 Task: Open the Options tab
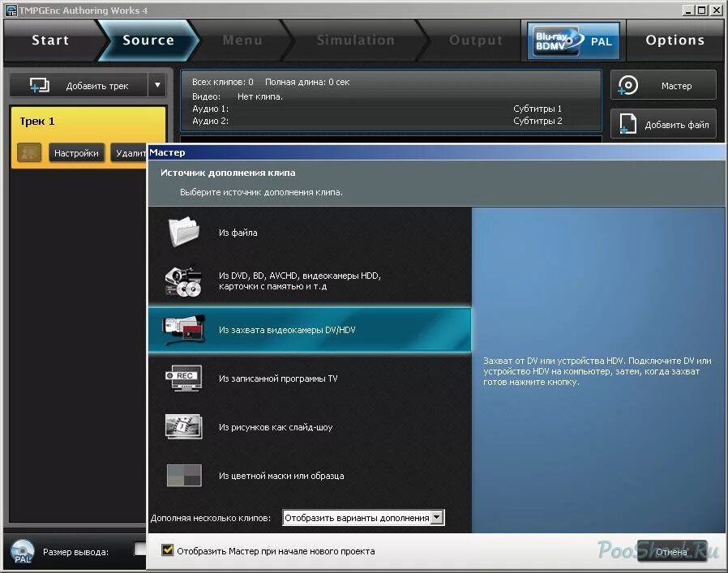pos(675,41)
